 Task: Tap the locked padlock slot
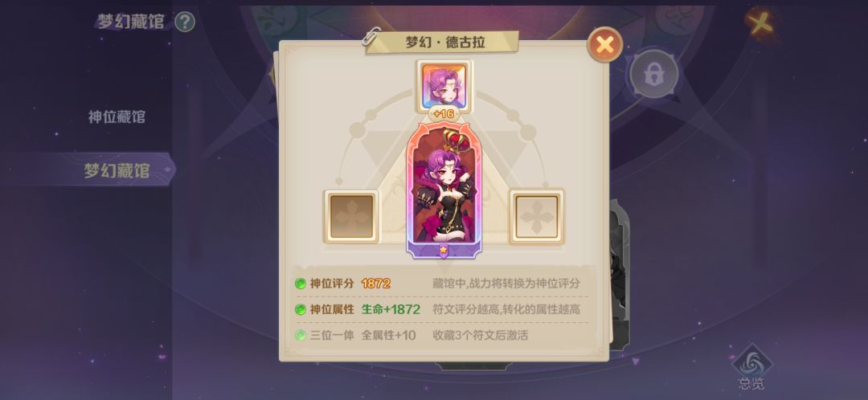tap(653, 74)
